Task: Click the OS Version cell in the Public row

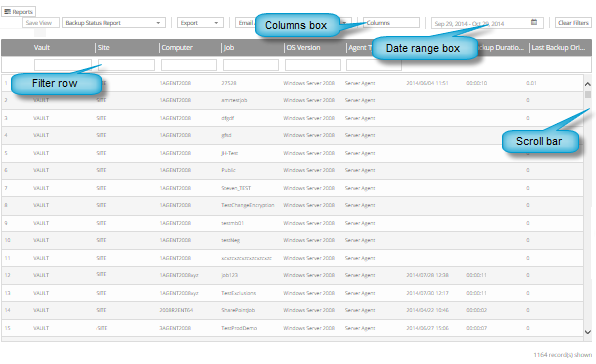Action: point(309,170)
